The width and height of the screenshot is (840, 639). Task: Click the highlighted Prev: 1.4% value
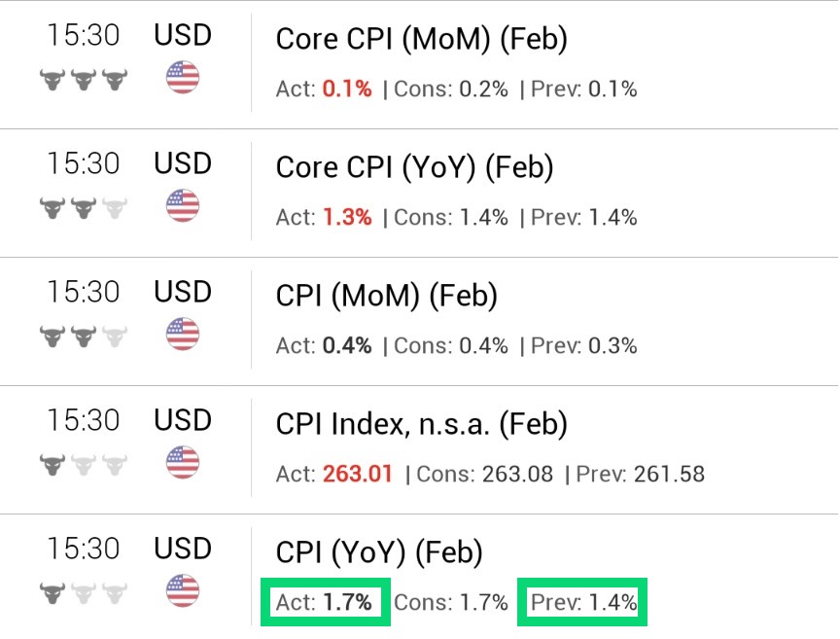581,601
